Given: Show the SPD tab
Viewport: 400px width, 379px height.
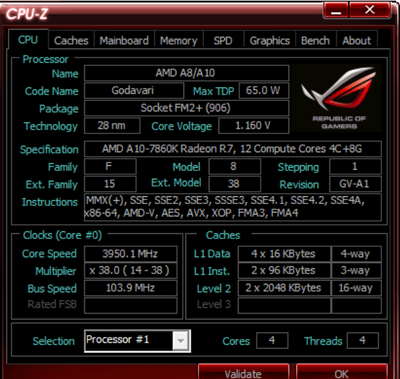Looking at the screenshot, I should [x=223, y=40].
